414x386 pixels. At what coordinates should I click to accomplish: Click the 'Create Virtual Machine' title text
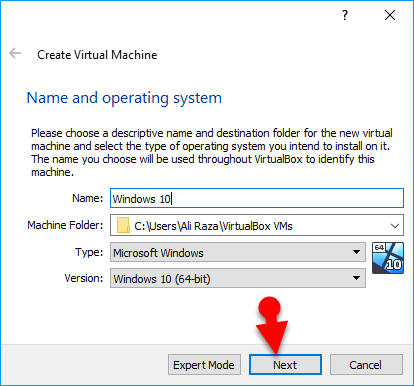click(x=97, y=55)
